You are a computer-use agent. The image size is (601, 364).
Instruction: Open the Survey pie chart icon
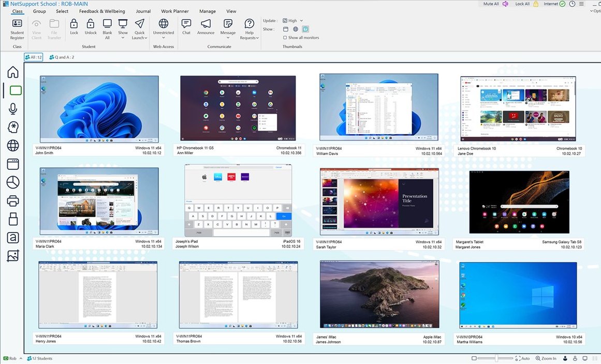point(13,182)
